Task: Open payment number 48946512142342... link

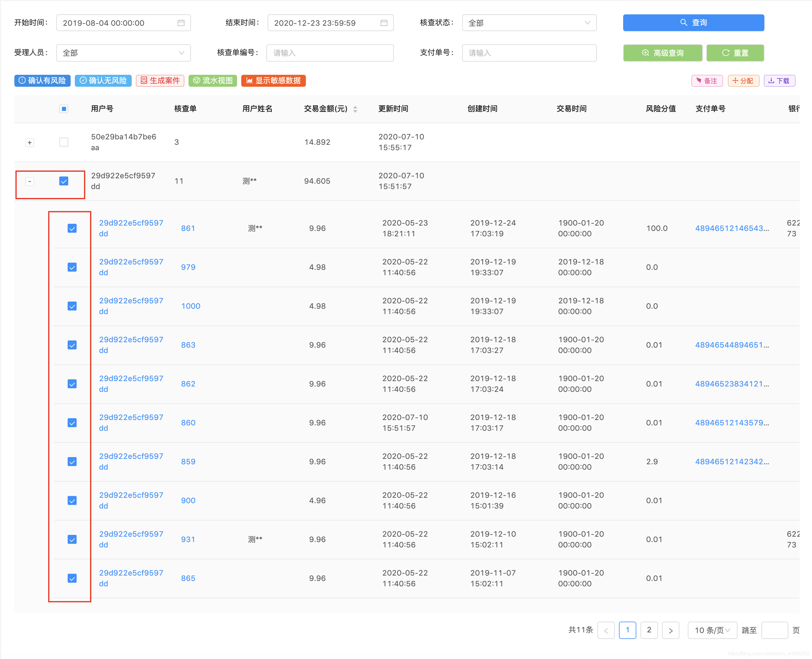Action: tap(732, 462)
